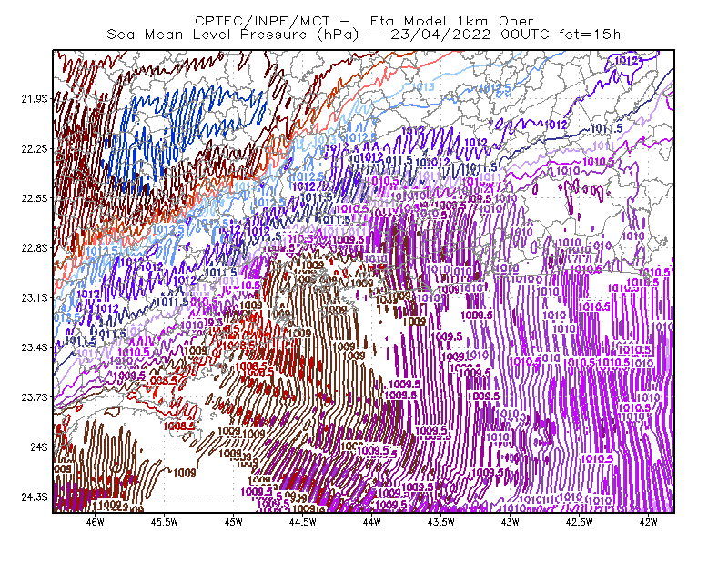Click the 24.3S latitude axis label

[35, 497]
